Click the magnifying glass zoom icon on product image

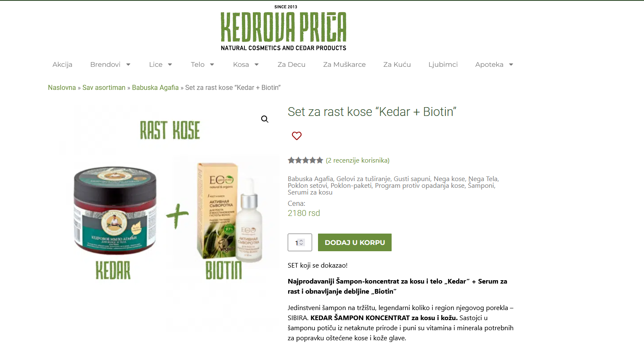coord(265,119)
